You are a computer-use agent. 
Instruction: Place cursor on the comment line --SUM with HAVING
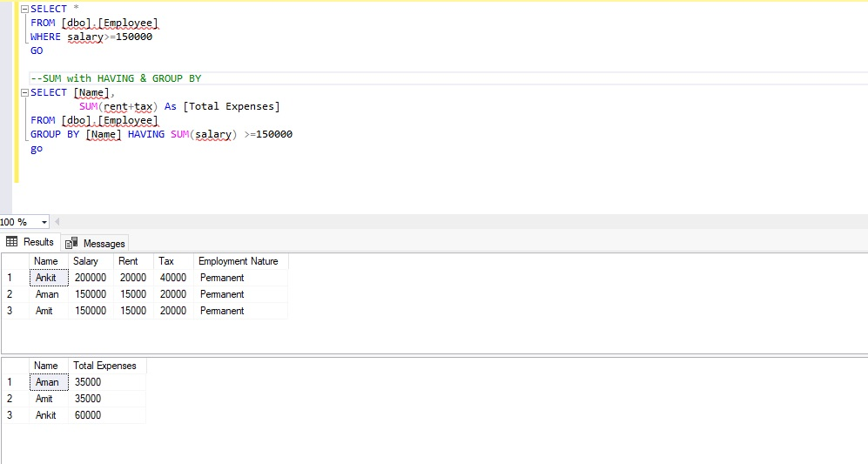click(x=116, y=78)
